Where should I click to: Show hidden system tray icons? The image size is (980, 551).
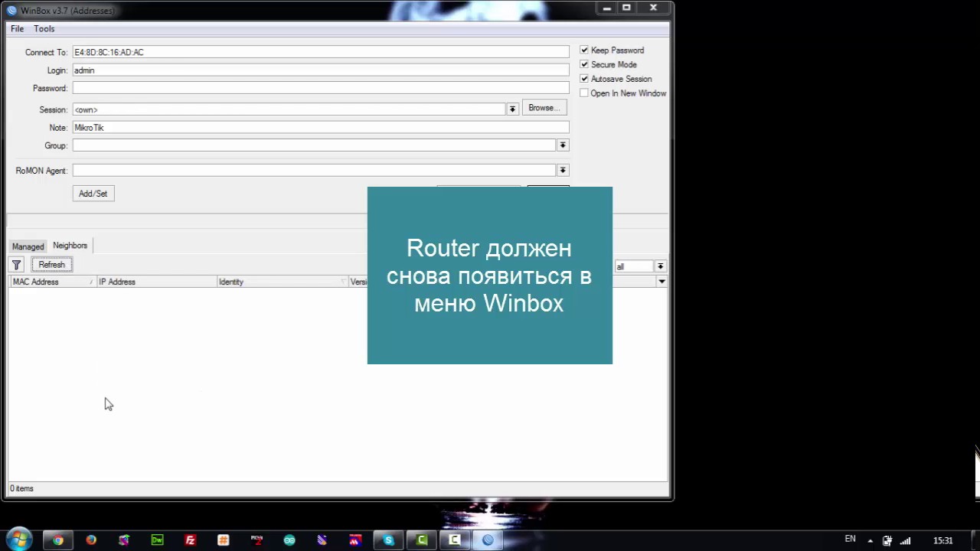click(870, 541)
